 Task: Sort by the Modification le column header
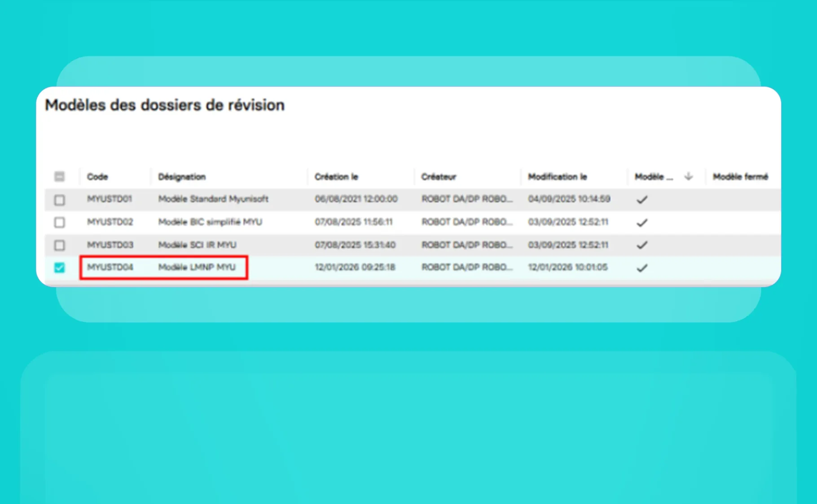coord(558,177)
